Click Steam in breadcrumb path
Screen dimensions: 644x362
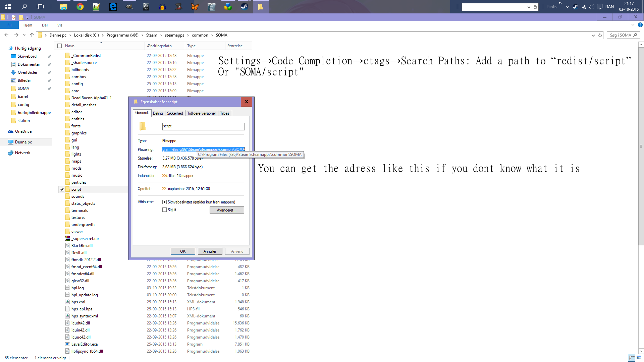tap(152, 35)
